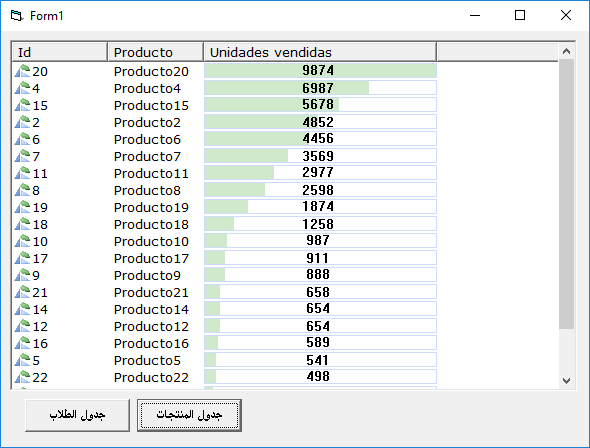Click the 6987 progress bar

pos(320,88)
